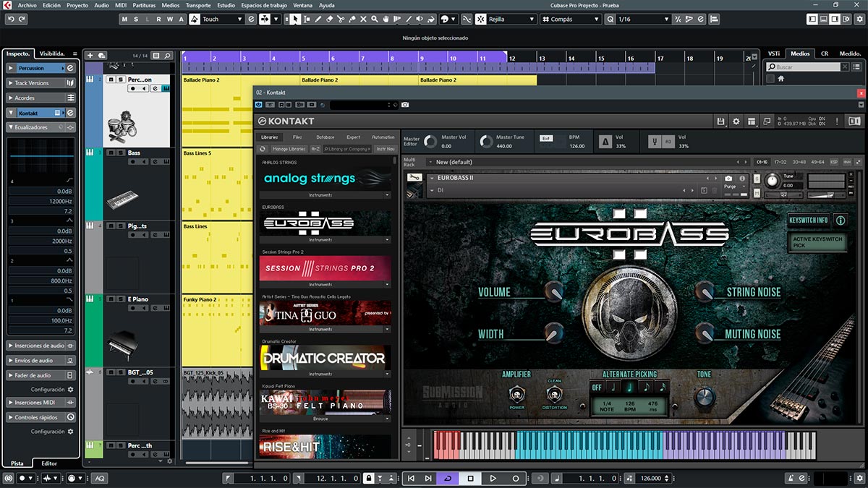Click the Redo arrow icon
Screen dimensions: 868x488
tap(21, 19)
